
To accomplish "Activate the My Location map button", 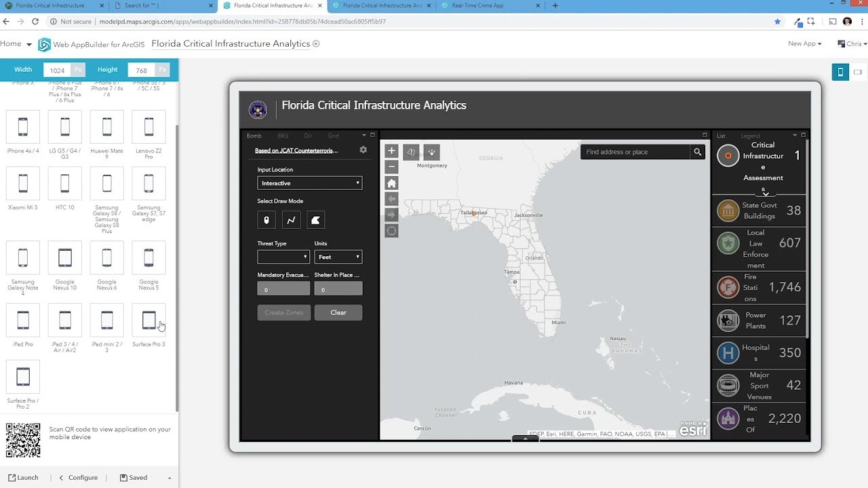I will 391,231.
